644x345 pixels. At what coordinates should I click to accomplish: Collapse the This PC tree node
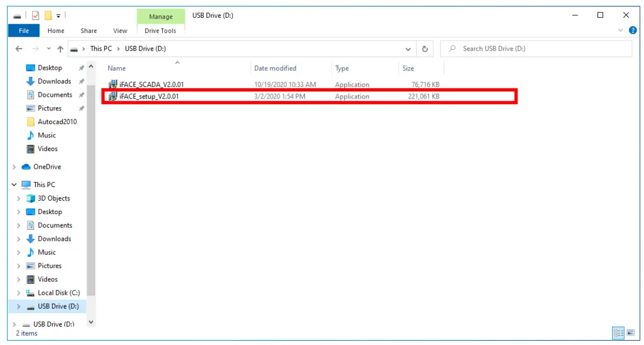click(14, 185)
